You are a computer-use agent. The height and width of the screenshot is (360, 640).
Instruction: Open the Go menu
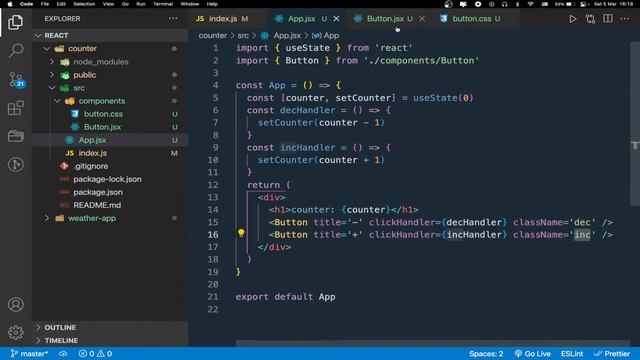125,4
